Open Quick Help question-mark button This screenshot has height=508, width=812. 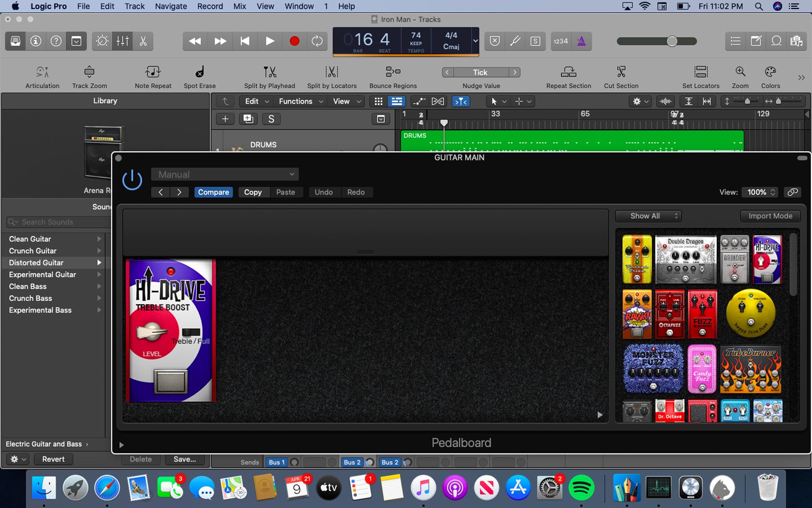click(56, 41)
